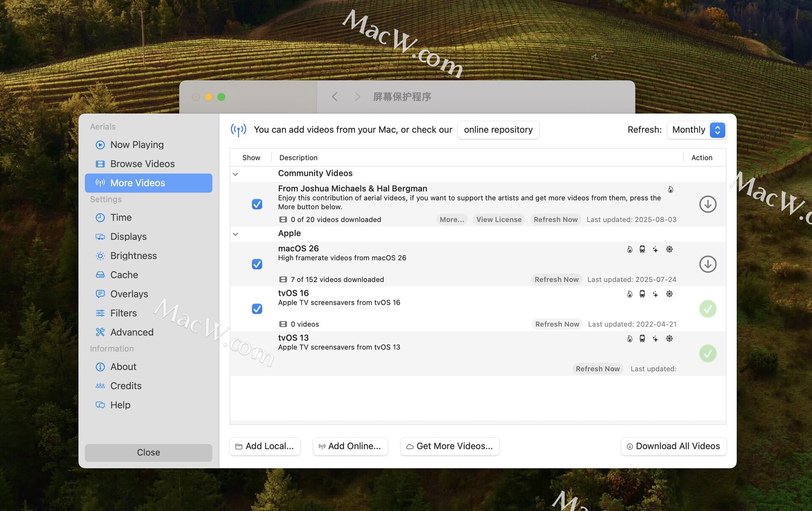Viewport: 812px width, 511px height.
Task: Click ship wheel icon in tvOS 16 row
Action: (x=669, y=294)
